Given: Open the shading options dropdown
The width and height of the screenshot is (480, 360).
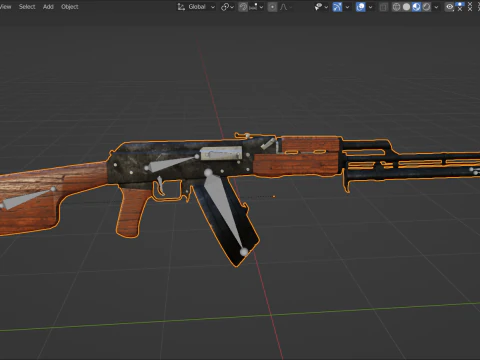Looking at the screenshot, I should tap(436, 7).
